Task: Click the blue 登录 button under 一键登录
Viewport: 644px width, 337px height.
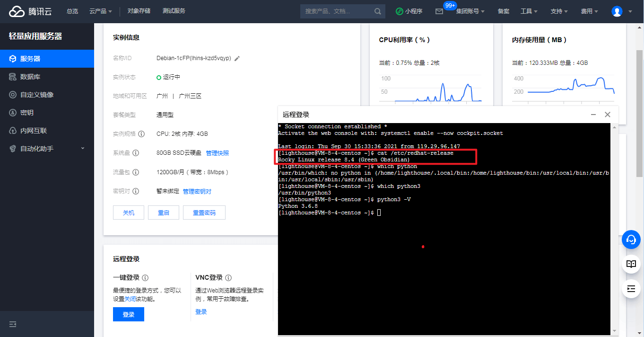Action: (129, 314)
